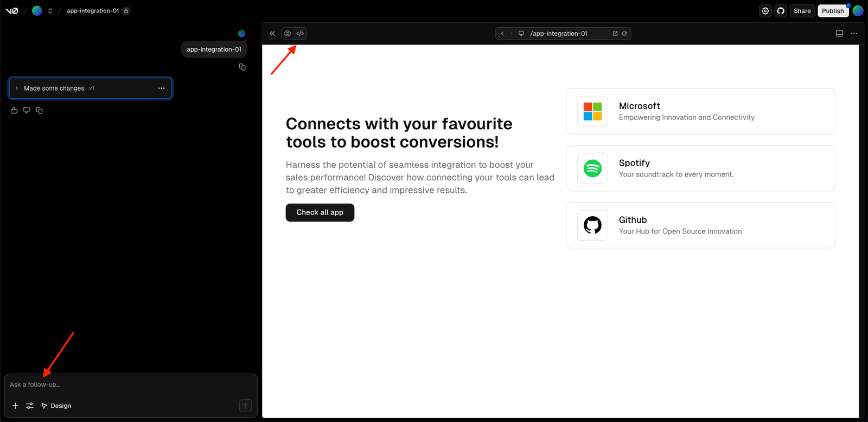Open chat settings sliders icon
The width and height of the screenshot is (868, 422).
click(x=30, y=406)
